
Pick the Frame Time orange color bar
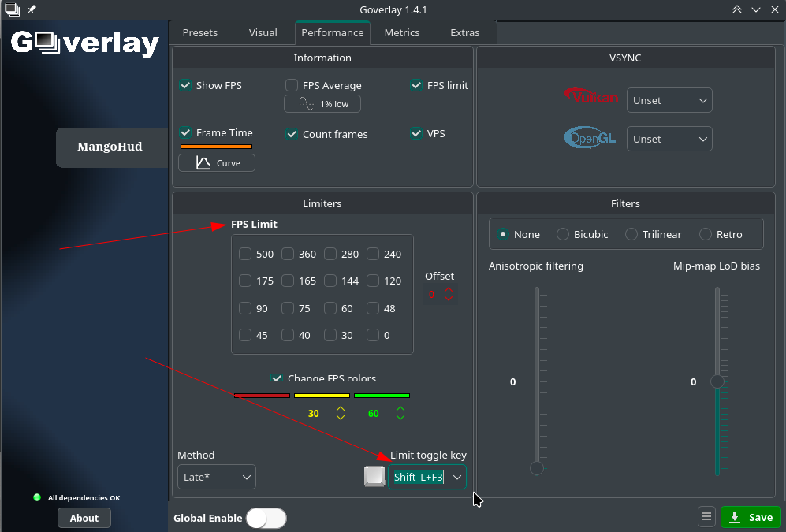pos(216,147)
